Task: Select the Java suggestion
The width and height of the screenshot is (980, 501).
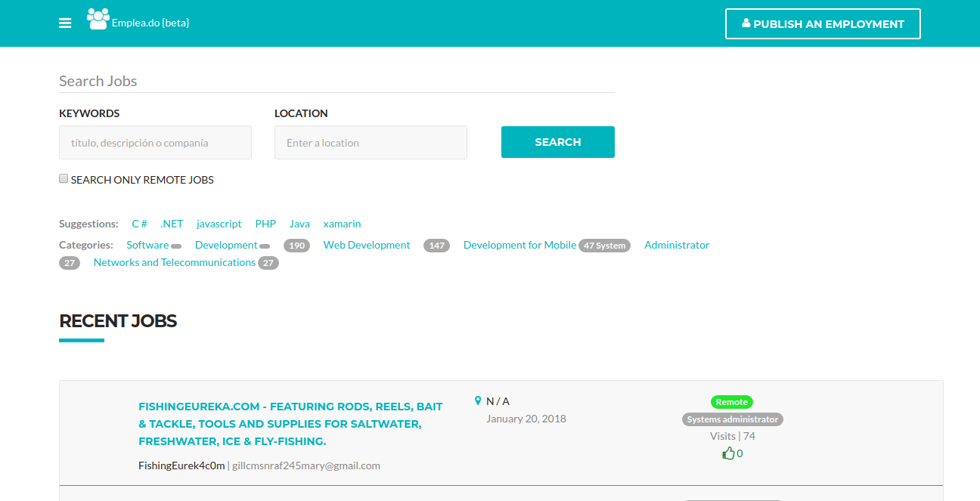Action: (x=299, y=224)
